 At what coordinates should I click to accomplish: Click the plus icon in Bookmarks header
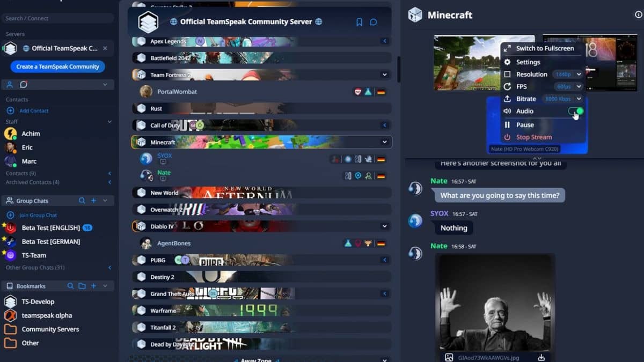(93, 286)
